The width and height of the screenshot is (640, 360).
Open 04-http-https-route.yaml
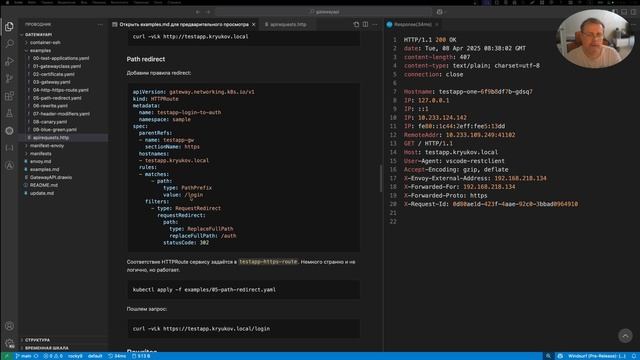[x=60, y=90]
